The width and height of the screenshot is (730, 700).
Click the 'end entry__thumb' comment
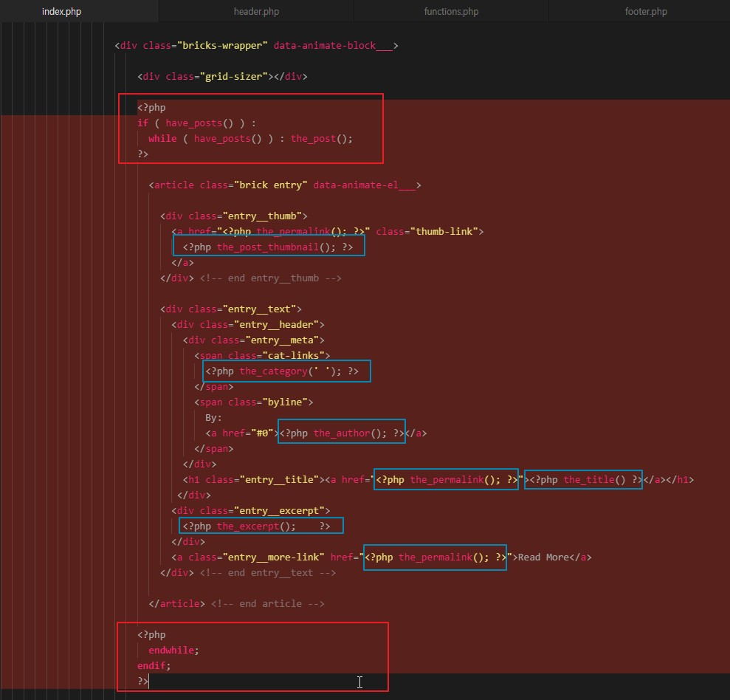click(x=270, y=278)
